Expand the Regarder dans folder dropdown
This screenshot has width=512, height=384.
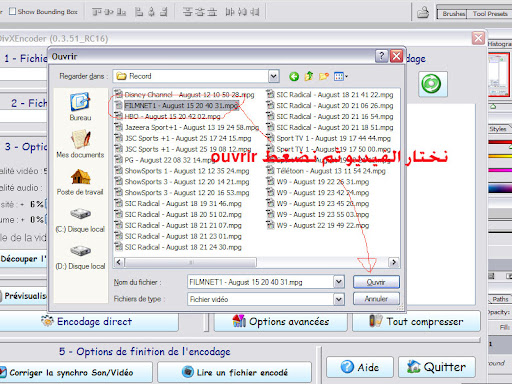tap(274, 76)
